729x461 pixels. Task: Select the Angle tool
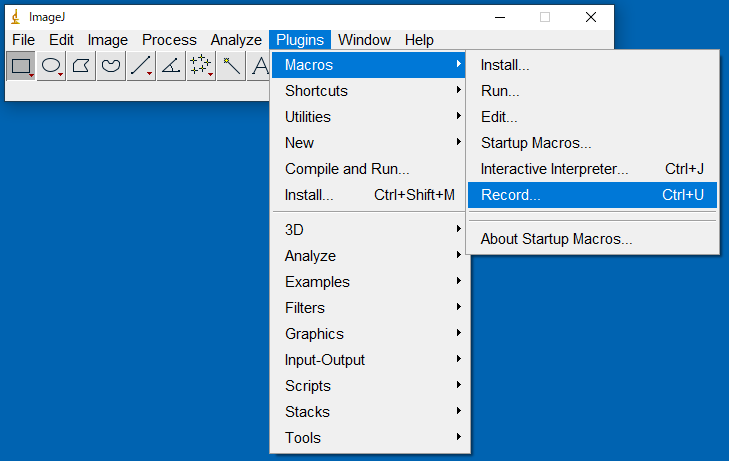tap(171, 66)
